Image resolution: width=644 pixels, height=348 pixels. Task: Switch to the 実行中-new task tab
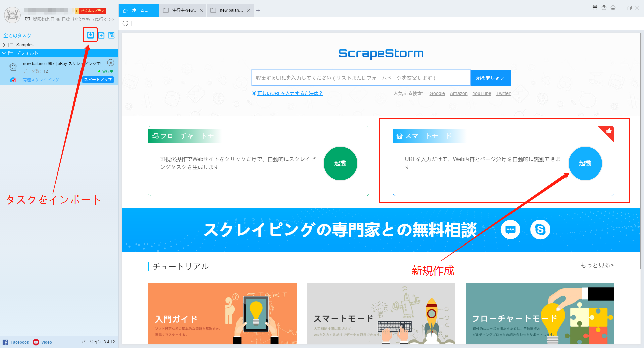(183, 10)
